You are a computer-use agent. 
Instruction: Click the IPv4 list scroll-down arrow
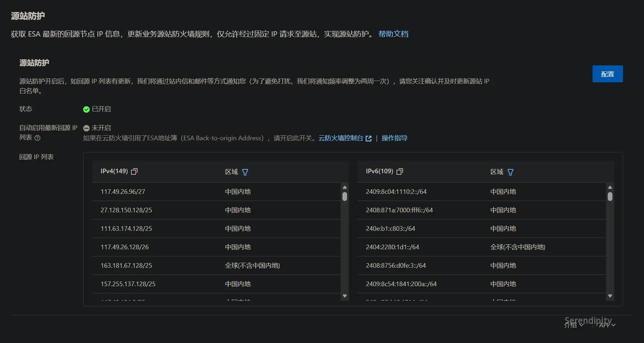pyautogui.click(x=345, y=296)
